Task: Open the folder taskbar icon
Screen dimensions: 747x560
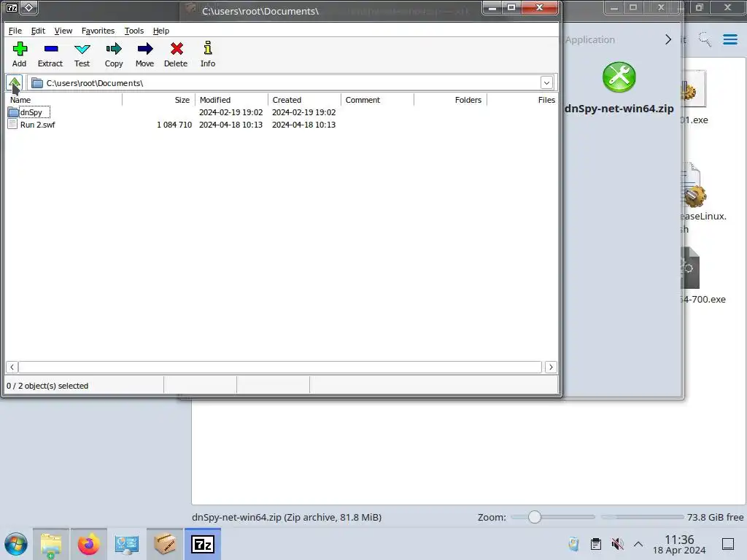Action: [x=51, y=544]
